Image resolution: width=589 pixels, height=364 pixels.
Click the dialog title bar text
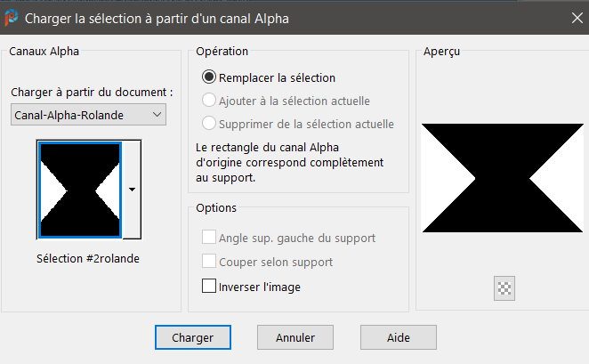coord(157,18)
